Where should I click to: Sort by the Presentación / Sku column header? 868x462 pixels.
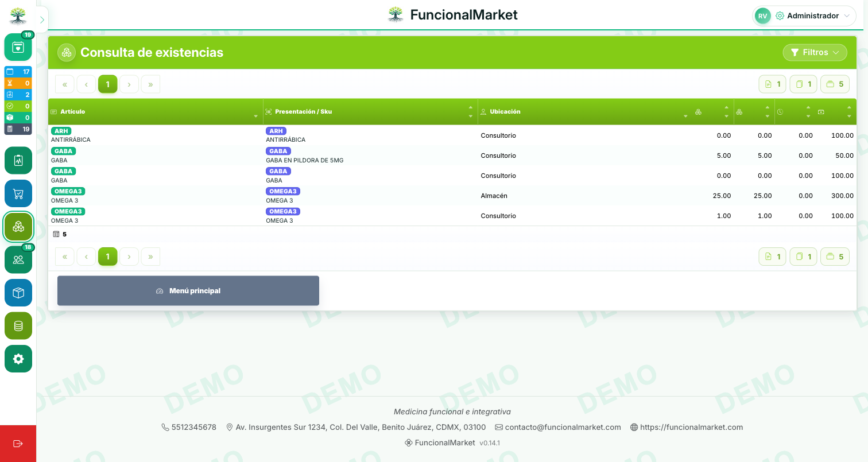pos(370,111)
